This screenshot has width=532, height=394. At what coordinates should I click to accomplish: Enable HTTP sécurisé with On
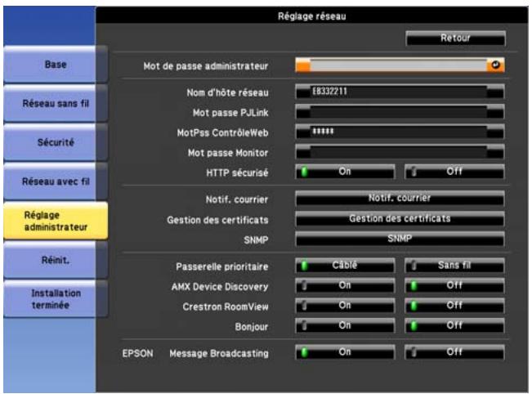(345, 172)
